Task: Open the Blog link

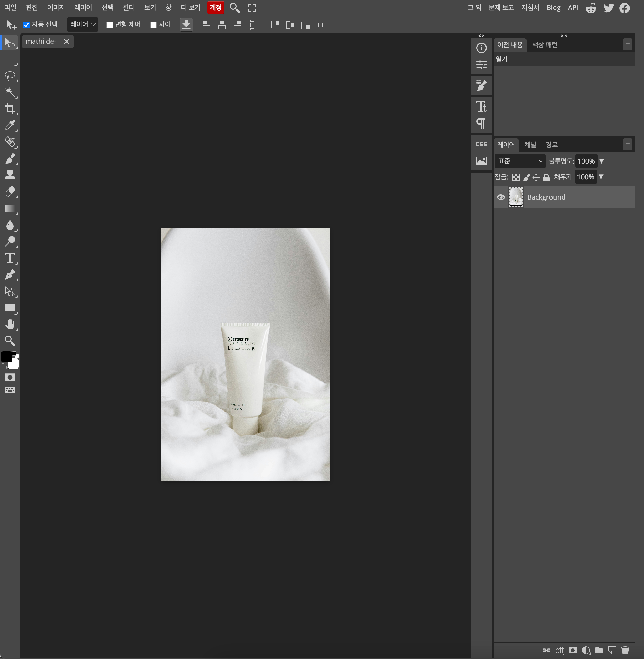Action: click(x=553, y=7)
